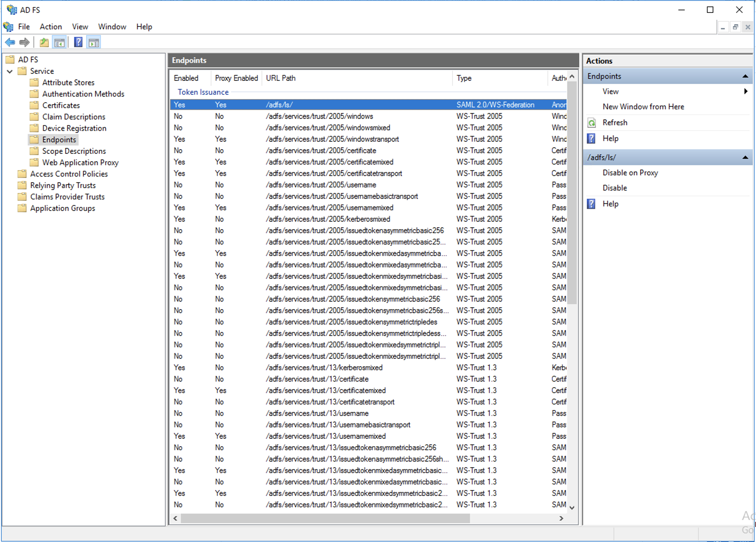Open the View menu
756x542 pixels.
tap(80, 27)
